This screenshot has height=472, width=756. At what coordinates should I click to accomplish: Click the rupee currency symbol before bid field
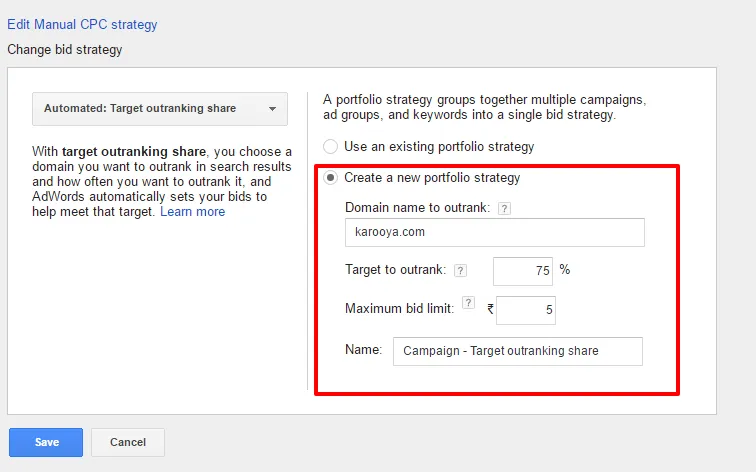[x=490, y=310]
